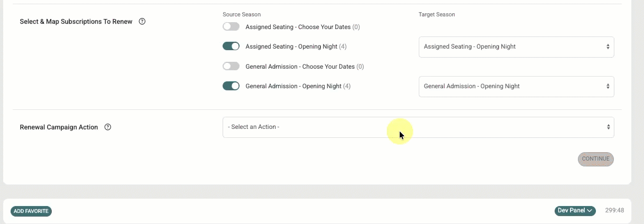Click help icon next to Renewal Campaign Action
The width and height of the screenshot is (644, 224).
pyautogui.click(x=108, y=127)
